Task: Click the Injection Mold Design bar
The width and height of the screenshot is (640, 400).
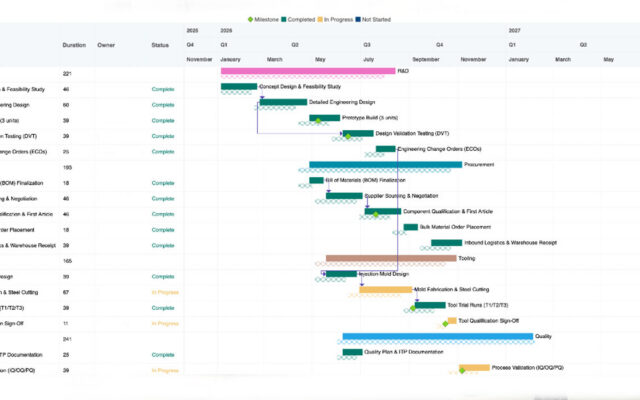Action: coord(341,274)
